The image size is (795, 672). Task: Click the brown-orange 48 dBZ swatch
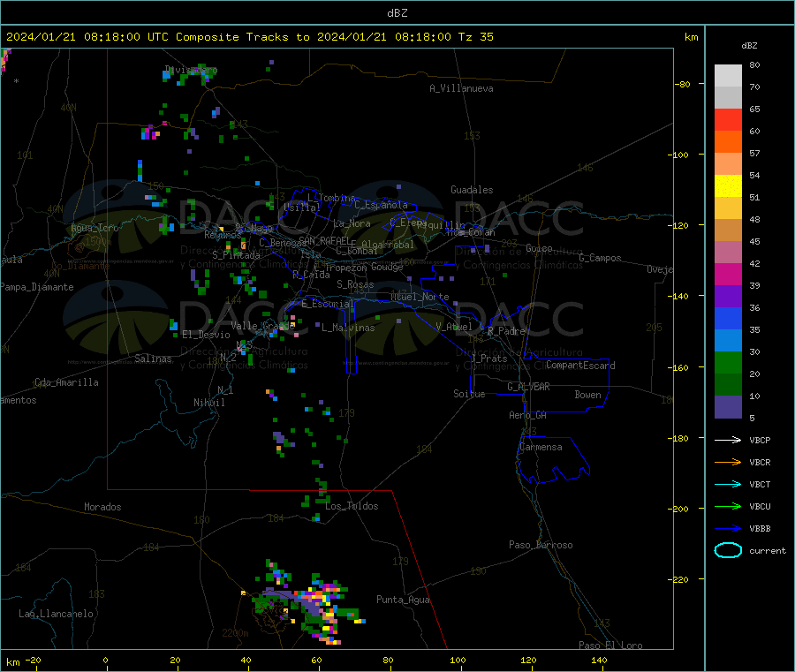[728, 230]
